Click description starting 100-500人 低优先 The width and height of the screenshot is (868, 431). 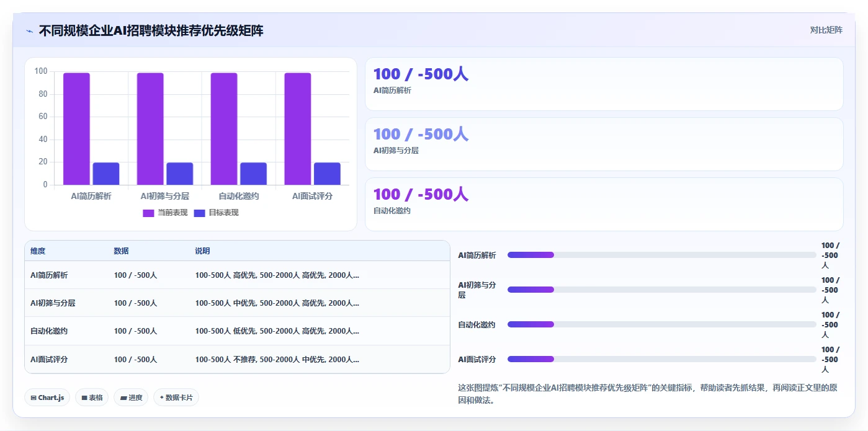click(277, 331)
